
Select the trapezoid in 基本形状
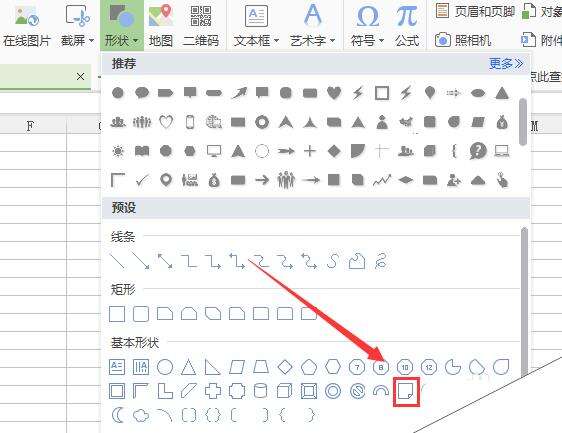coord(261,367)
